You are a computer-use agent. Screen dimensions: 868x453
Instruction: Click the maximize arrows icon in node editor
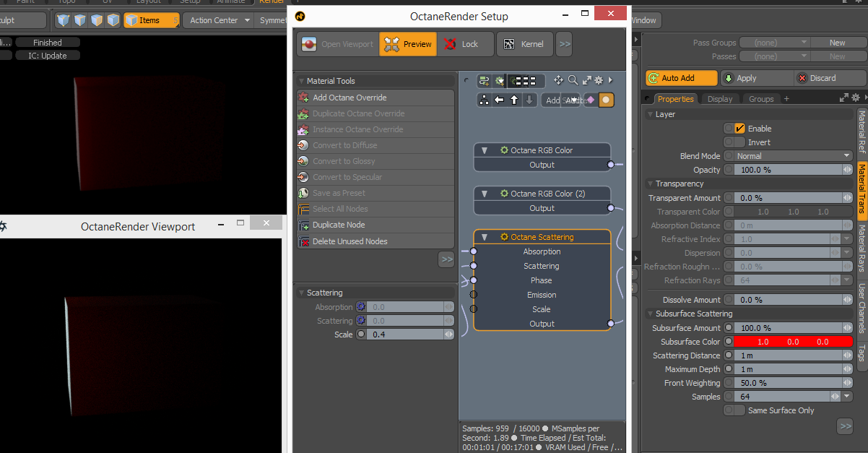(x=586, y=80)
